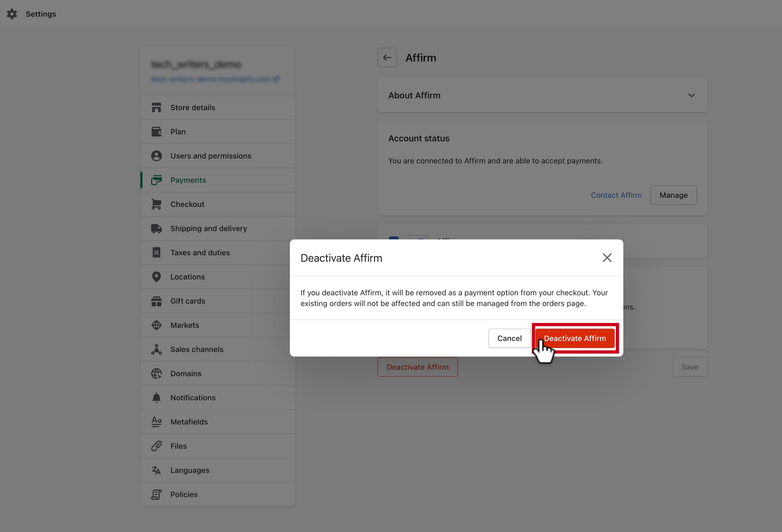Click the Plan wallet icon
The width and height of the screenshot is (782, 532).
(156, 132)
